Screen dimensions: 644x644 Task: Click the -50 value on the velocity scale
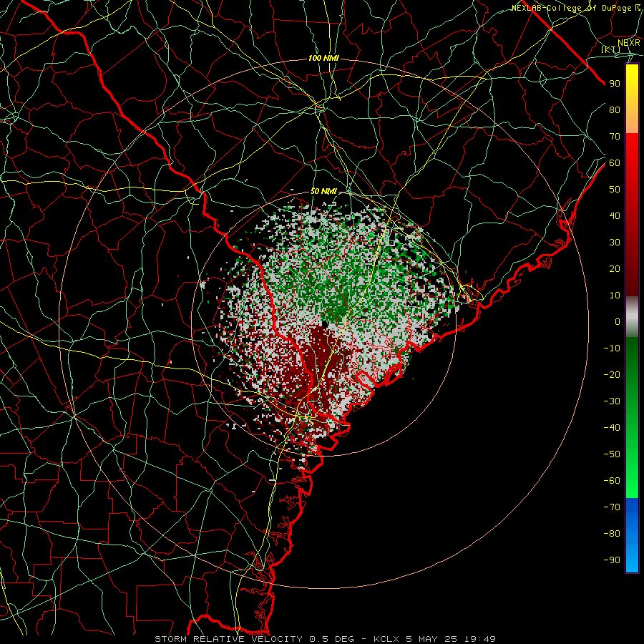click(x=612, y=454)
